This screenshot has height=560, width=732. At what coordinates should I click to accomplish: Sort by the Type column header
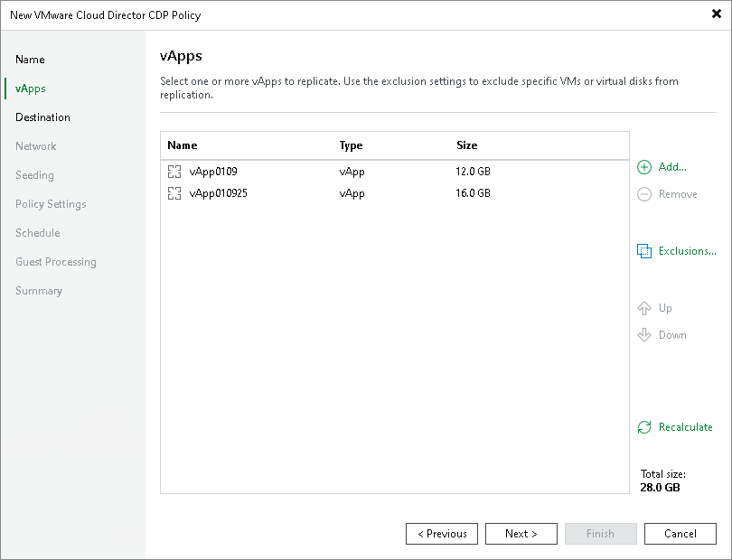point(351,145)
